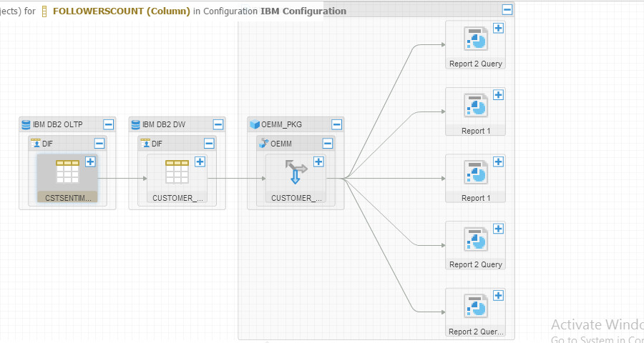Click the IBM DB2 DW label
Viewport: 644px width, 343px height.
pos(164,124)
